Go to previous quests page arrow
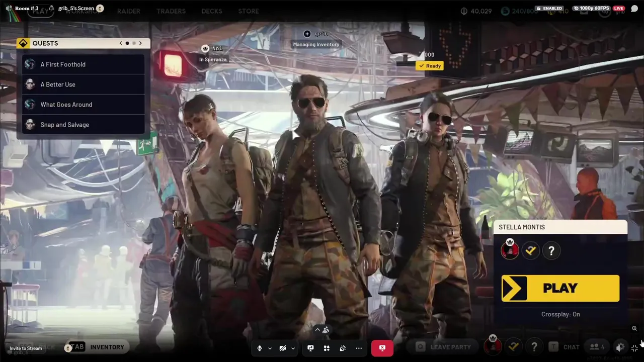The image size is (644, 362). pos(121,43)
